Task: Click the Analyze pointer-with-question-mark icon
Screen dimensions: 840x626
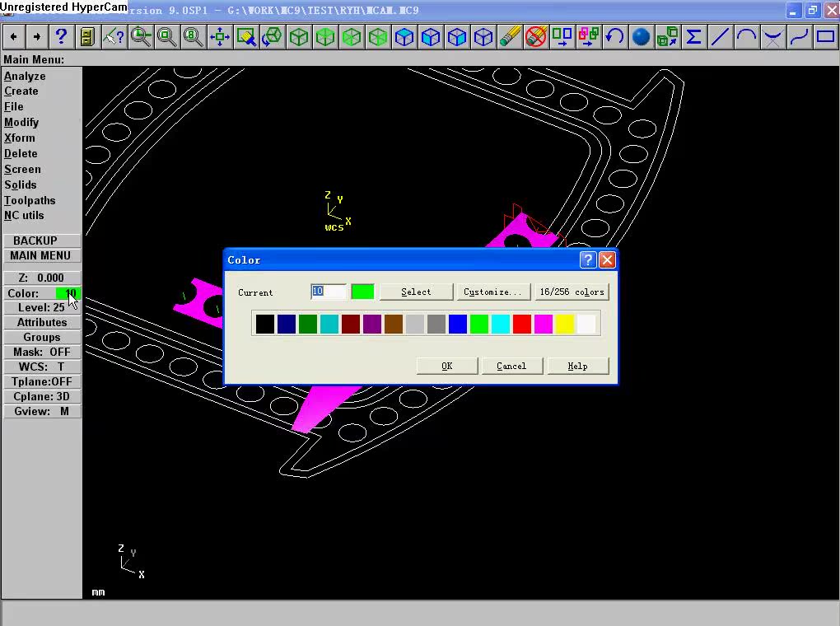Action: (x=114, y=37)
